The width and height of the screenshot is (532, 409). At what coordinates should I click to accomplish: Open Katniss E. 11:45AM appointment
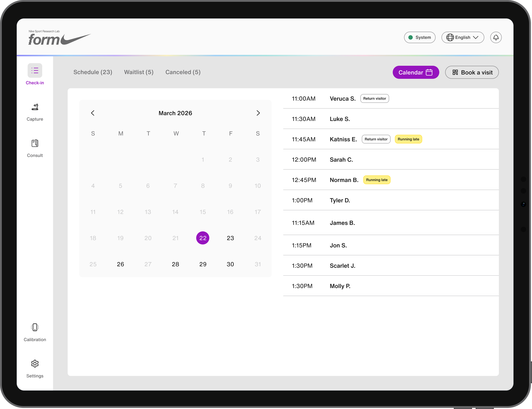[391, 139]
